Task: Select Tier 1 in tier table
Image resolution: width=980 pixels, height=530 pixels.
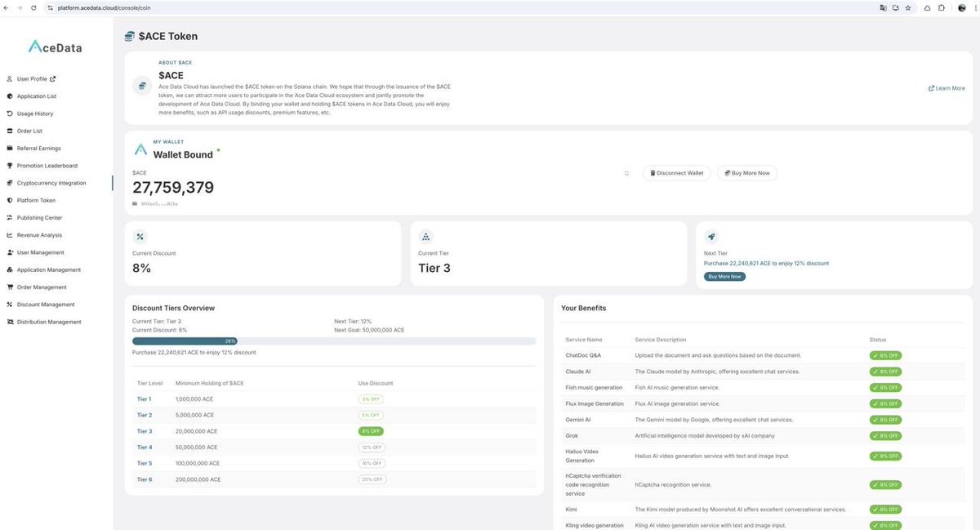Action: click(144, 399)
